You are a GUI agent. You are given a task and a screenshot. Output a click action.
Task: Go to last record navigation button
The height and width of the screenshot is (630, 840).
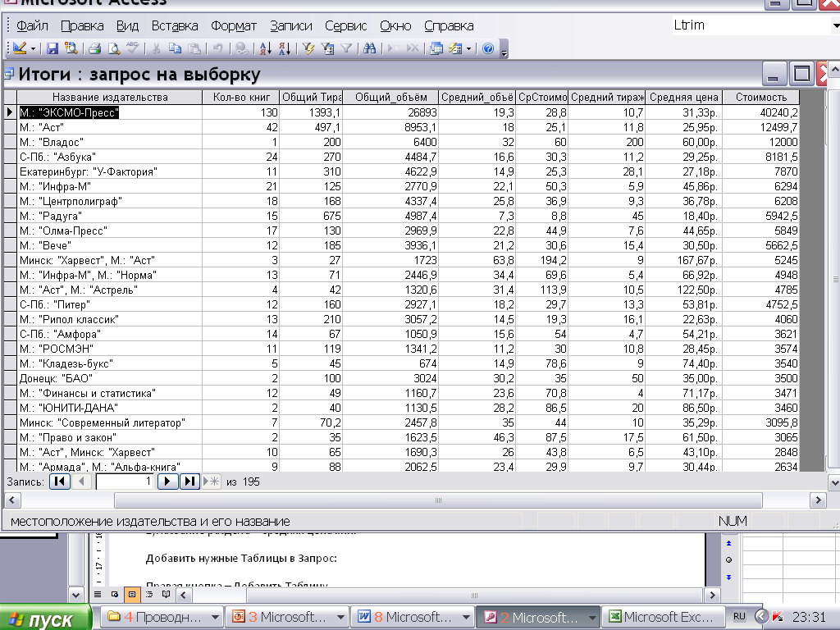189,481
